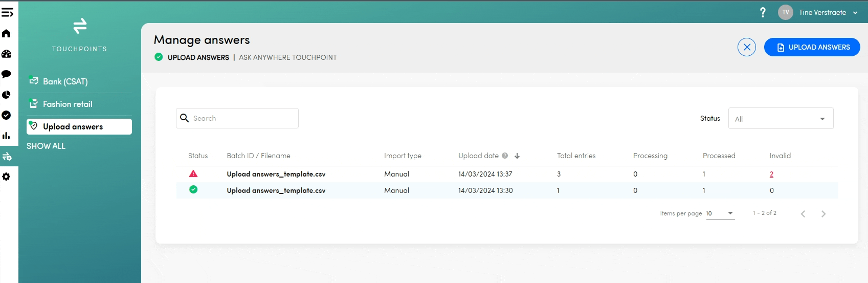Open the bar chart analytics icon
868x283 pixels.
(6, 136)
